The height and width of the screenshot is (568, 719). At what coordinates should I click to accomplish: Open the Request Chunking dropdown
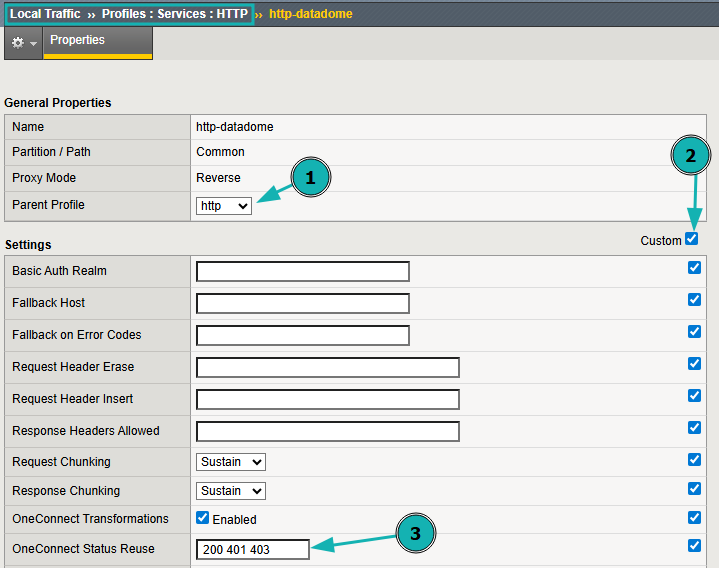(x=231, y=462)
